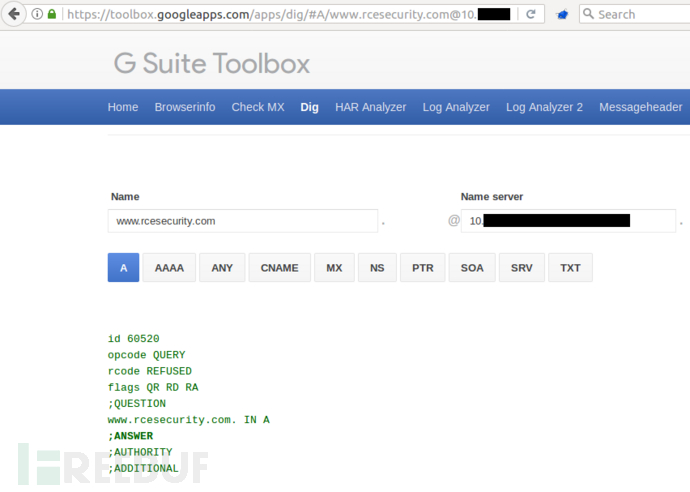Click the 'Name' field label
This screenshot has width=690, height=492.
pos(125,197)
